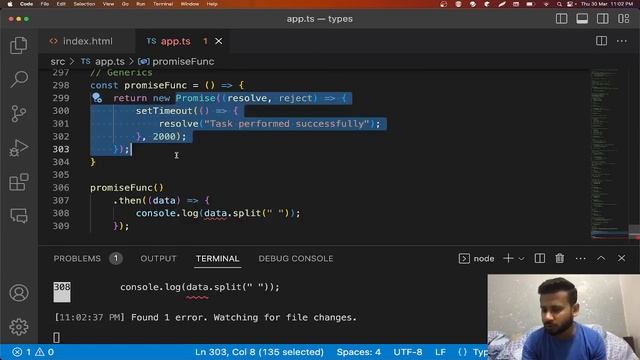
Task: Open the Extensions view
Action: point(19,182)
